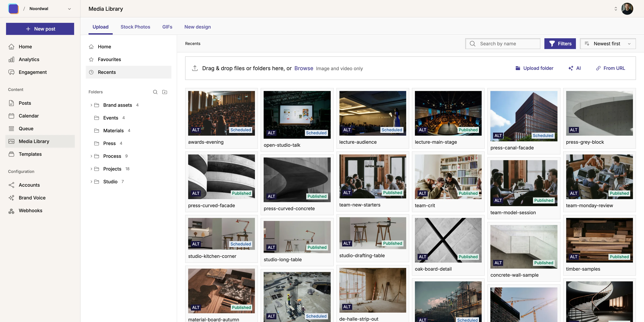Open the user profile avatar
Image resolution: width=644 pixels, height=322 pixels.
[x=627, y=9]
